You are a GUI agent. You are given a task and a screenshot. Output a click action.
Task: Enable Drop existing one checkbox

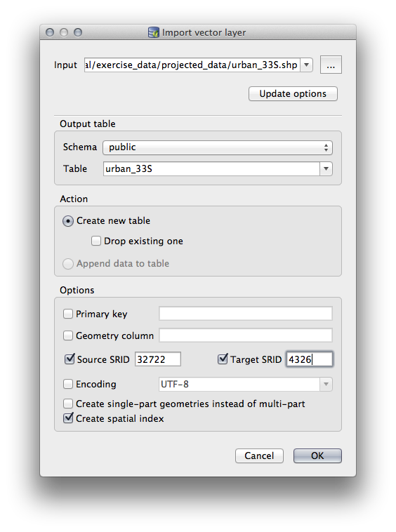[x=96, y=241]
